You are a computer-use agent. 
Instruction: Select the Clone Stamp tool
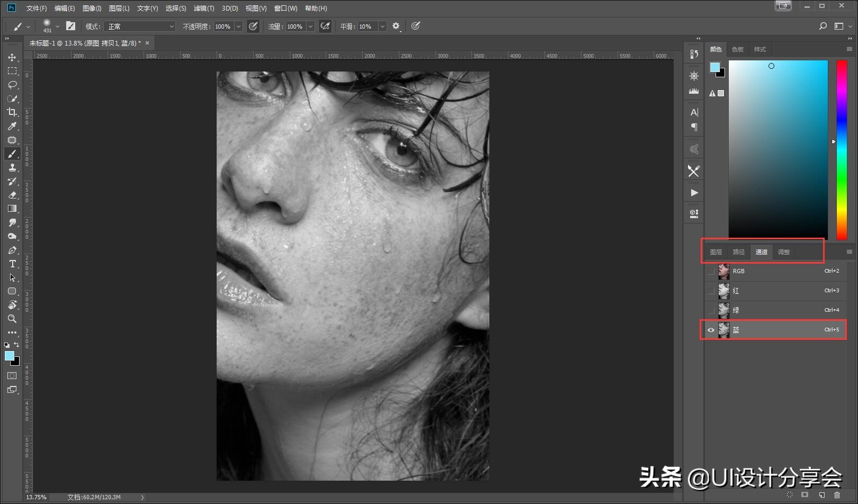coord(12,168)
